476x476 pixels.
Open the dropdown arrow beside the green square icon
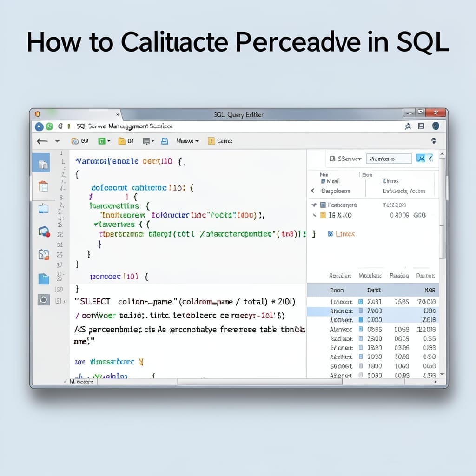pyautogui.click(x=109, y=141)
